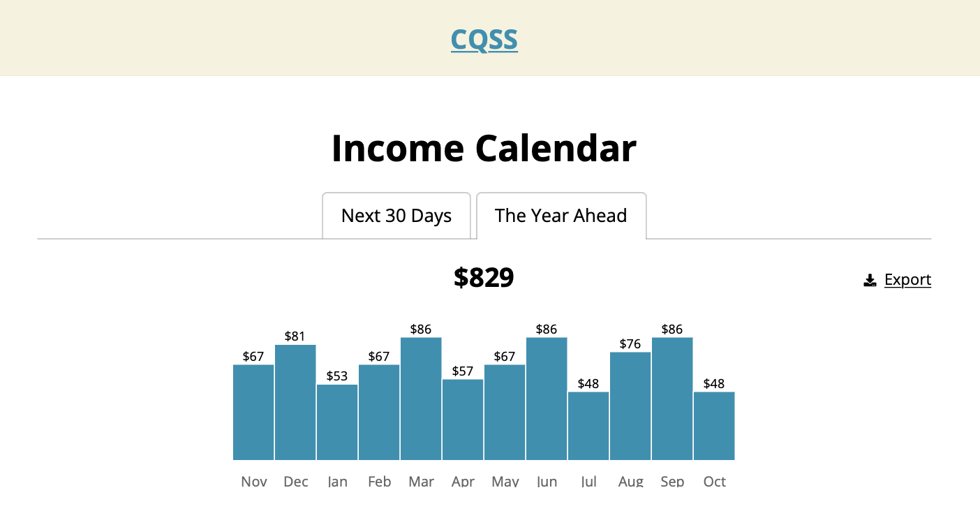The height and width of the screenshot is (511, 980).
Task: Select the December $81 bar
Action: click(x=295, y=402)
